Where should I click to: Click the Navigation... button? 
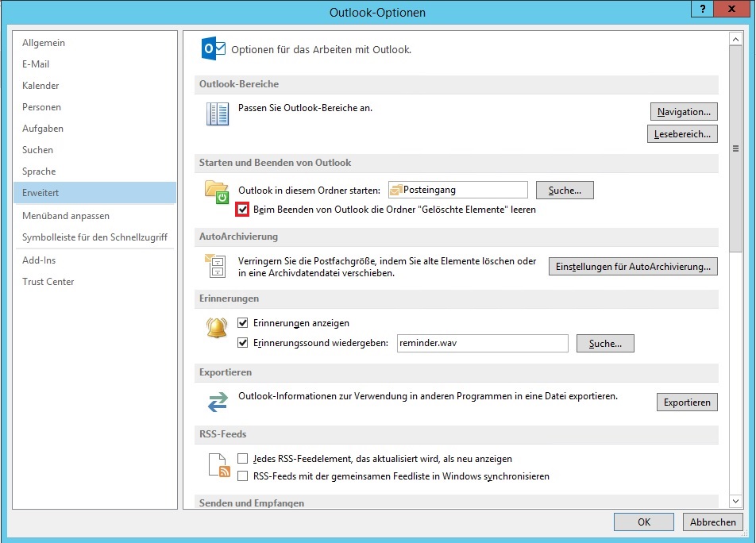pos(684,112)
